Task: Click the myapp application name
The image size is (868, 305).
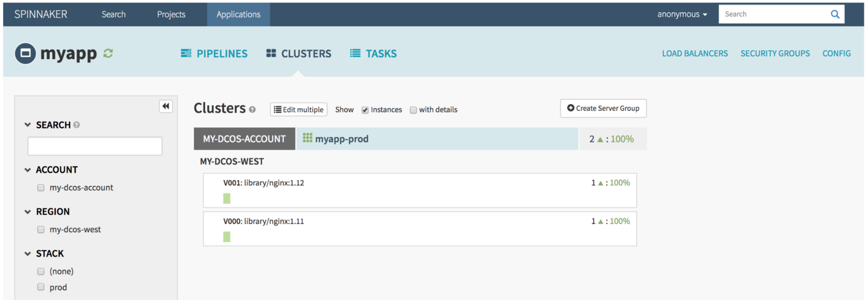Action: 68,54
